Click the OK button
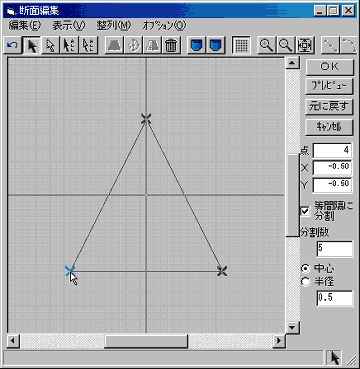 329,67
